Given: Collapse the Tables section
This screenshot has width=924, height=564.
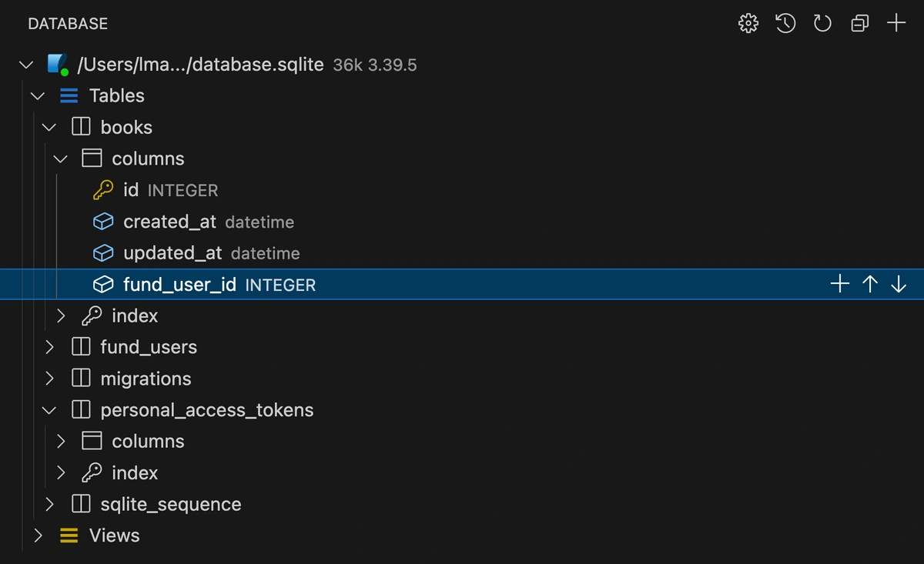Looking at the screenshot, I should click(x=37, y=95).
